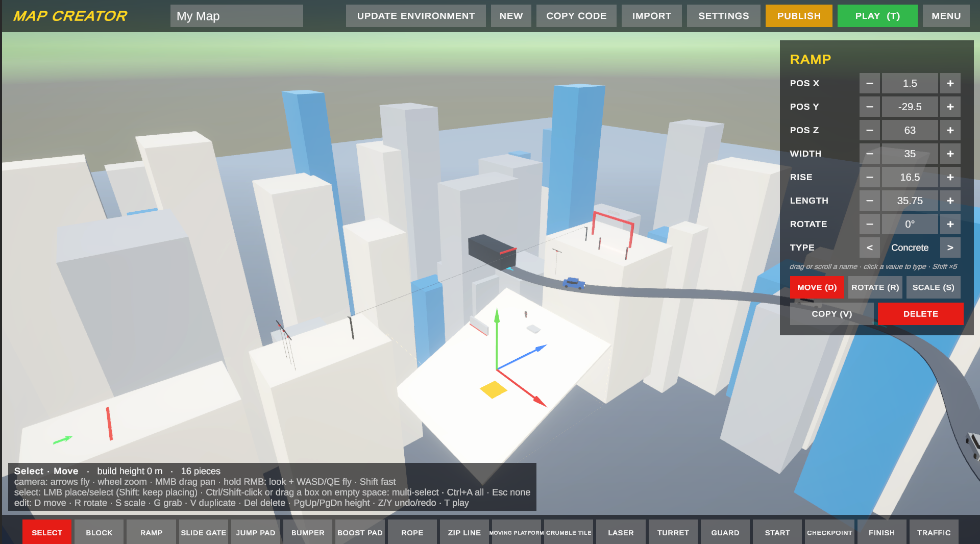Decrease the WIDTH value
980x544 pixels.
pos(869,154)
